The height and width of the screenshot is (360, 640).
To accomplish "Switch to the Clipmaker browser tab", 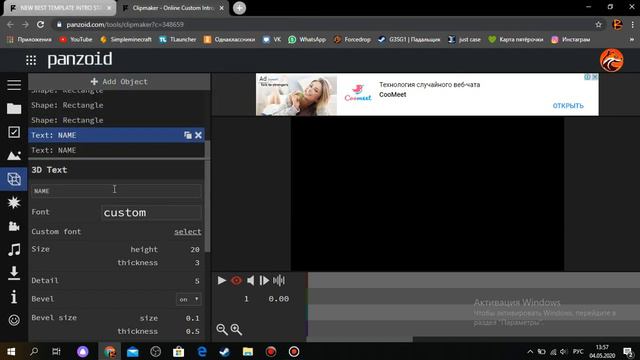I will [x=173, y=8].
